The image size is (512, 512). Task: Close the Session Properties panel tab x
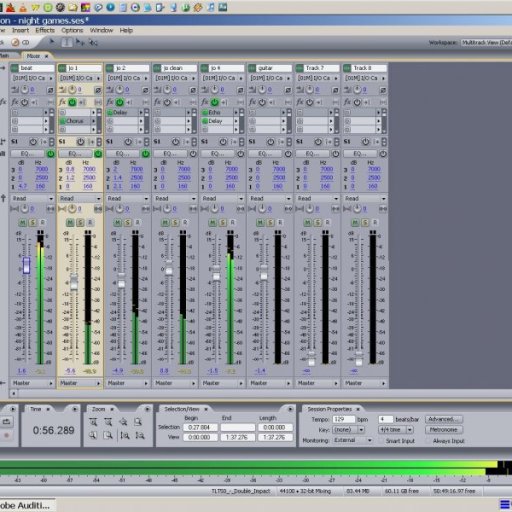tap(358, 409)
